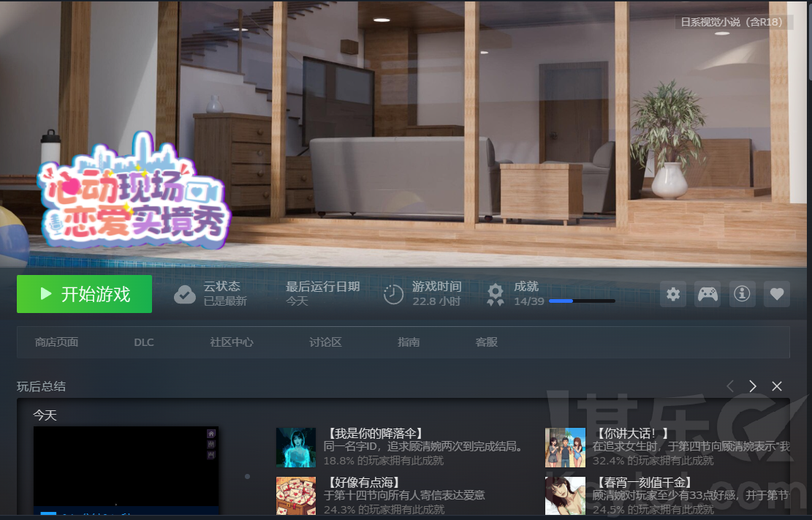Click the 日系视觉小说 category tag
The image size is (812, 520).
732,22
